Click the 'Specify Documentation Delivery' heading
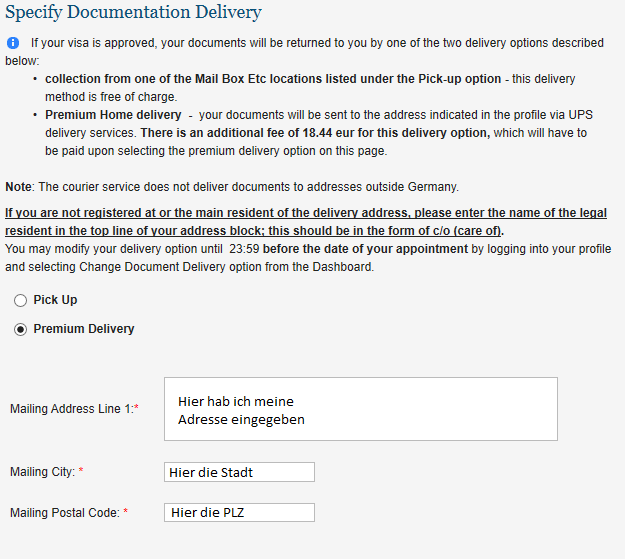This screenshot has height=559, width=625. pos(133,12)
